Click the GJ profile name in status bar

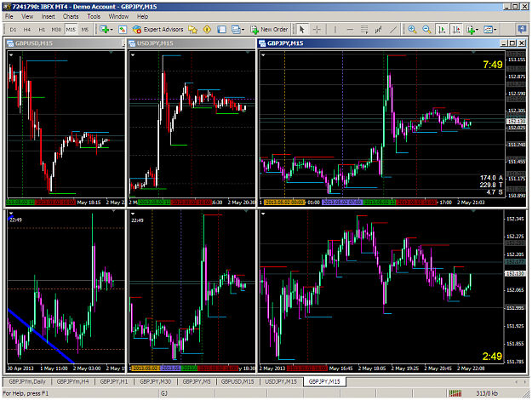click(x=164, y=393)
